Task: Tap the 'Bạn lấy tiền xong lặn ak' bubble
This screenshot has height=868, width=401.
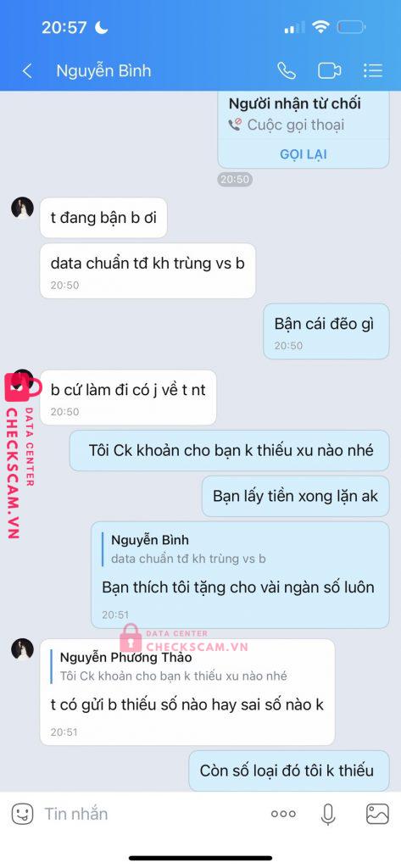Action: click(295, 496)
